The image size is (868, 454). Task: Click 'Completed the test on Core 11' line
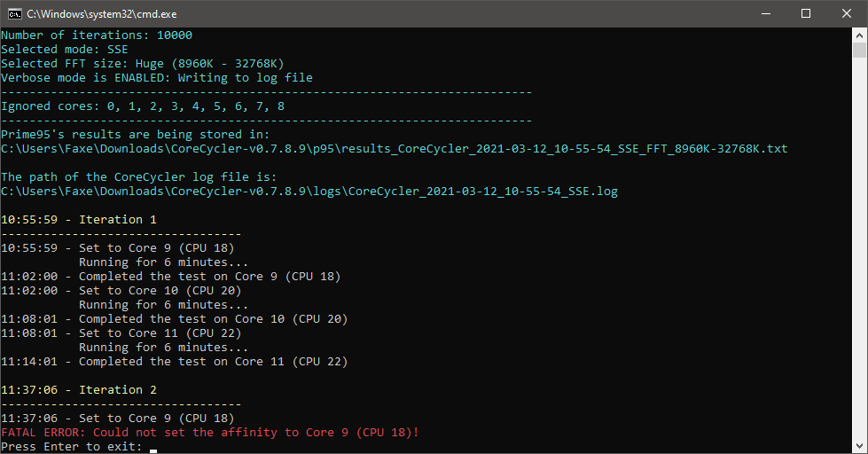pos(175,362)
